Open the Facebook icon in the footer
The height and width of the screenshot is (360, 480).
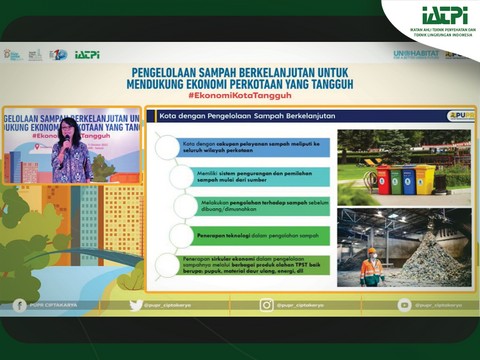[x=20, y=305]
